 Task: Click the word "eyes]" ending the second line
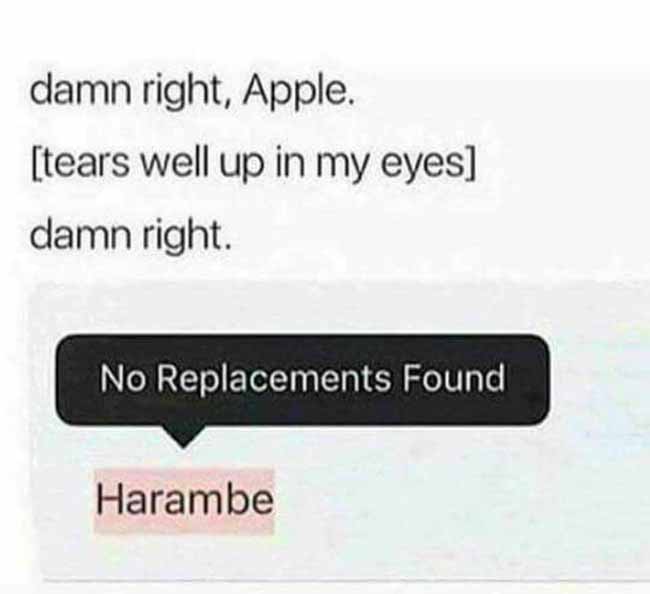428,165
